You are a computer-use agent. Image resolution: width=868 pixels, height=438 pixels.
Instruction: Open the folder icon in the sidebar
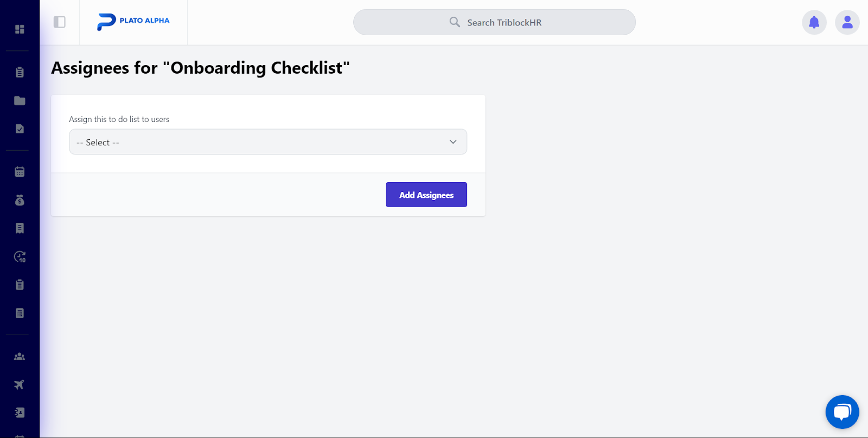point(20,101)
